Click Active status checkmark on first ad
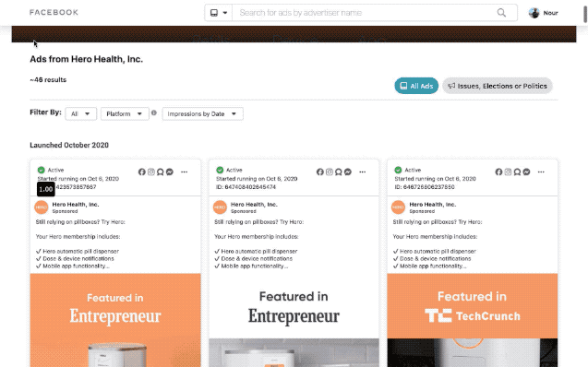This screenshot has height=367, width=588. pos(42,170)
